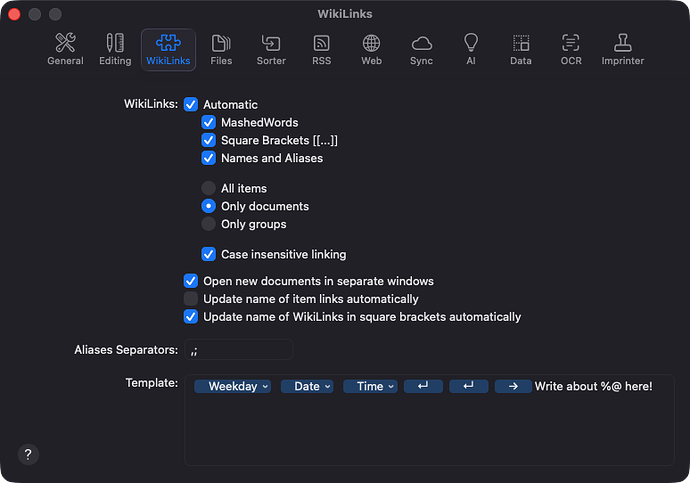Open the Imprinter stamp preferences
The image size is (690, 483).
[623, 49]
